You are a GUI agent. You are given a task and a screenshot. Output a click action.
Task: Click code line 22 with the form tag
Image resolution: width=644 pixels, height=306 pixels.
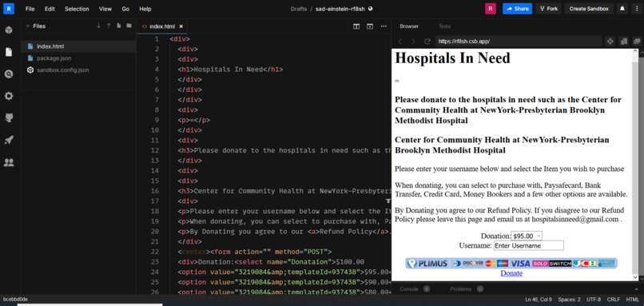(255, 252)
